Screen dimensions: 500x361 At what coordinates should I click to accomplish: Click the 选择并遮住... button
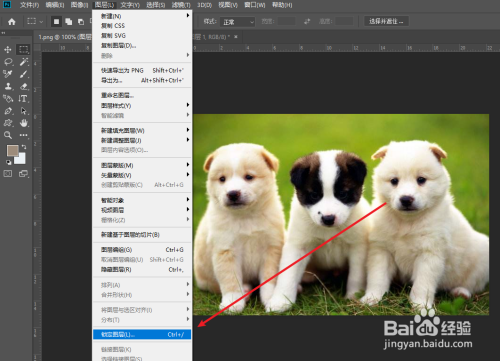coord(386,21)
